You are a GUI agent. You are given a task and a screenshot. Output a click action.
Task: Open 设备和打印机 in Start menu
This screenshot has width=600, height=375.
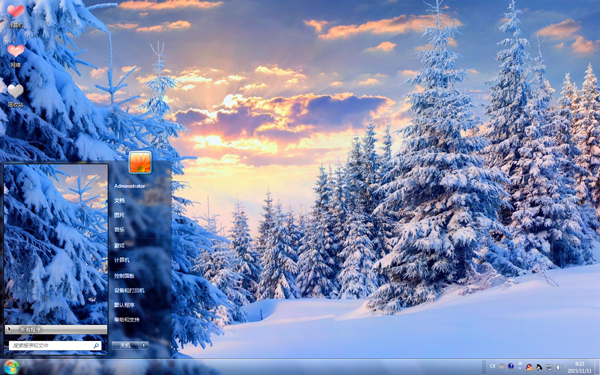(x=129, y=290)
